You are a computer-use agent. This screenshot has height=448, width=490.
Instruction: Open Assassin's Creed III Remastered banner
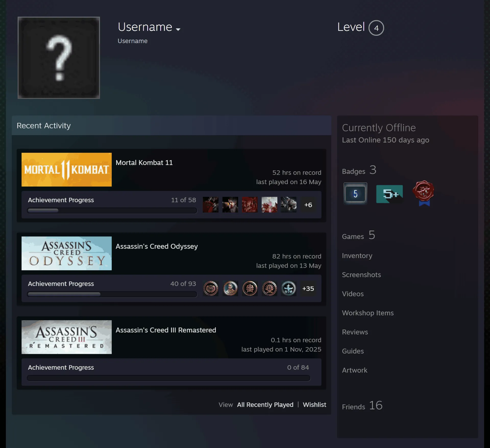67,337
